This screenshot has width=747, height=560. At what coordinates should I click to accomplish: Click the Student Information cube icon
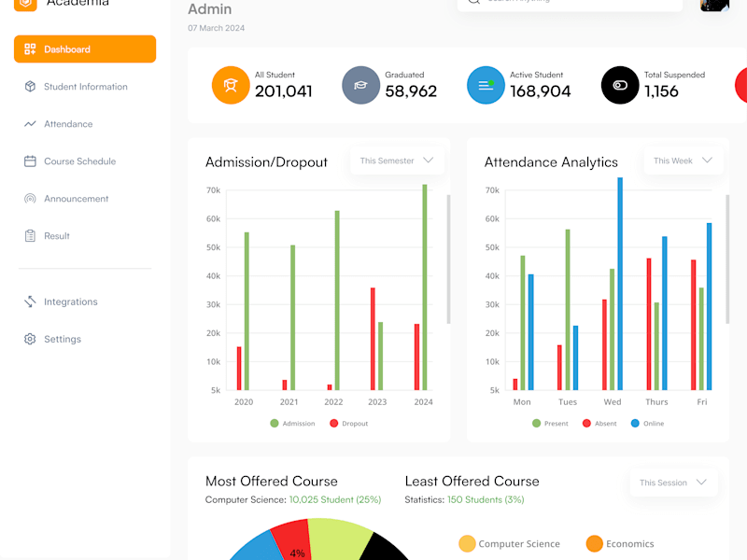(30, 87)
